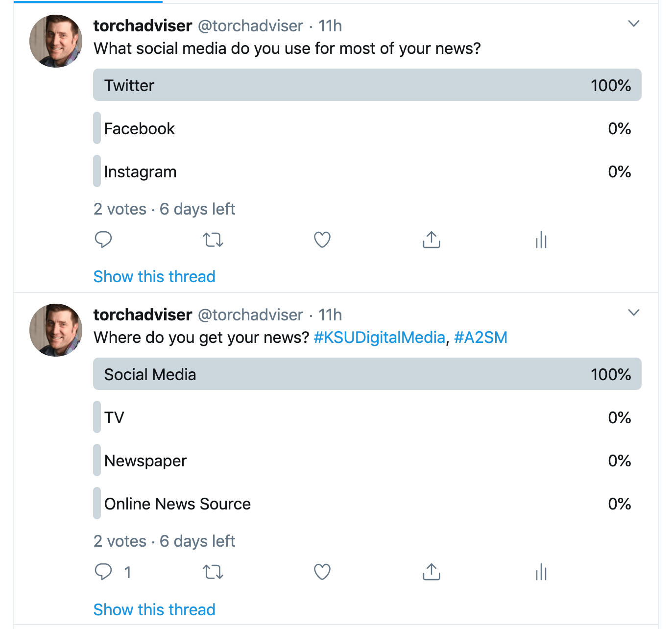Open the #KSUDigitalMedia hashtag
The height and width of the screenshot is (629, 672).
click(x=379, y=338)
